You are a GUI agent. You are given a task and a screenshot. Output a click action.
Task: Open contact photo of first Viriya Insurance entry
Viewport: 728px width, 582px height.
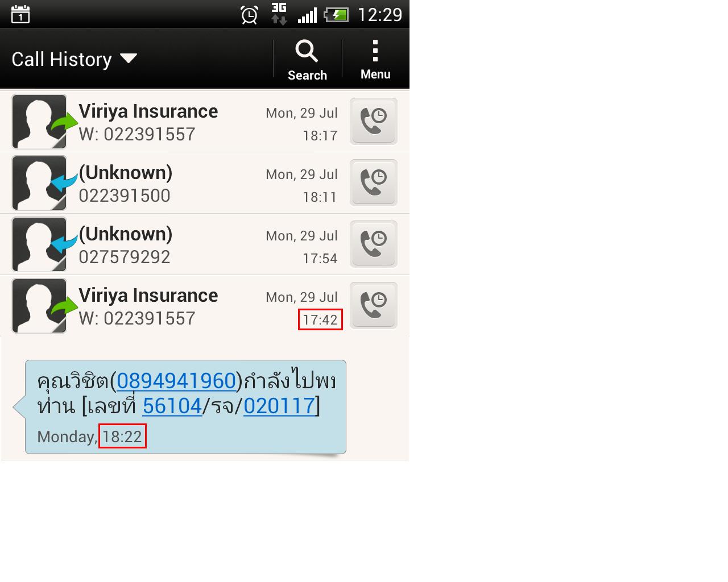click(39, 122)
